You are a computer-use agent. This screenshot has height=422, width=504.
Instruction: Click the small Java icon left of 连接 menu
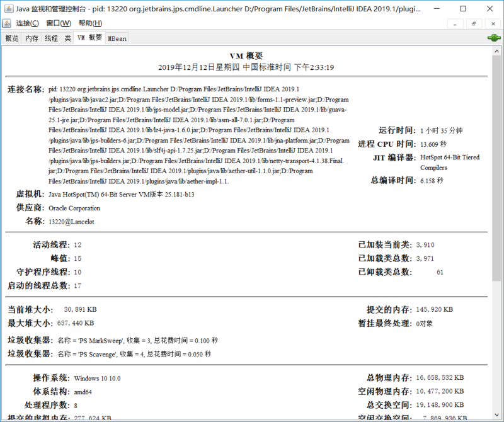click(x=6, y=22)
